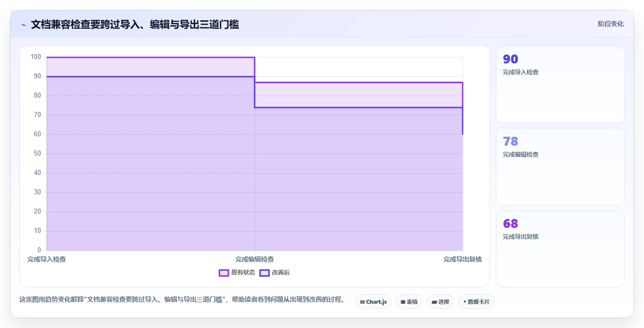Click the y-axis value 100

pos(36,57)
